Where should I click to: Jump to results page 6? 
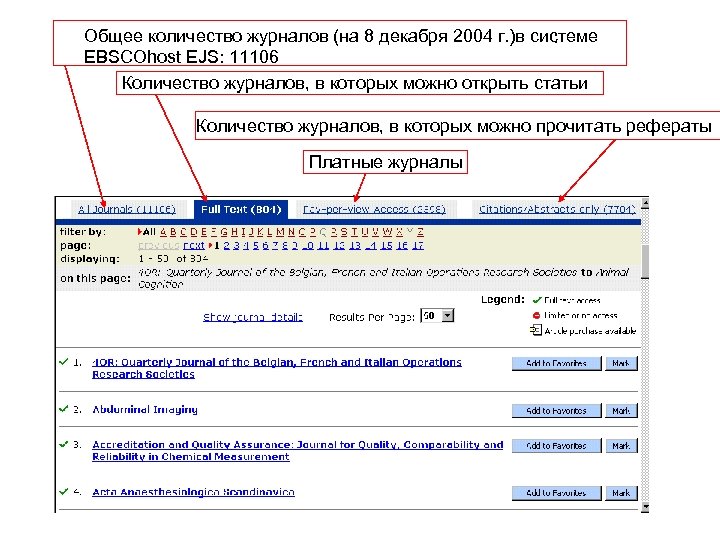[265, 246]
